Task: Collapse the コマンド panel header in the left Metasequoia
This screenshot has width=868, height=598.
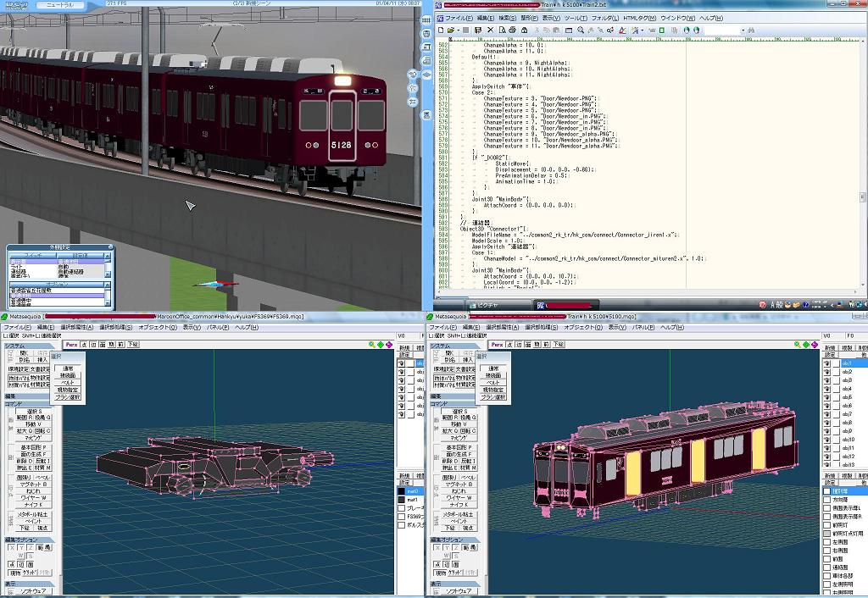Action: (28, 404)
